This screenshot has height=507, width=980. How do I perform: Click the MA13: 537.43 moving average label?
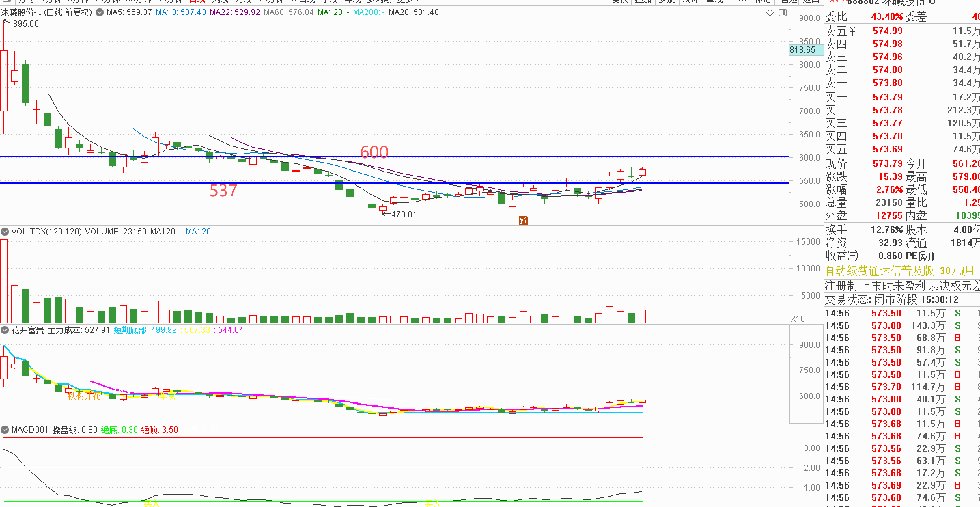(x=181, y=12)
